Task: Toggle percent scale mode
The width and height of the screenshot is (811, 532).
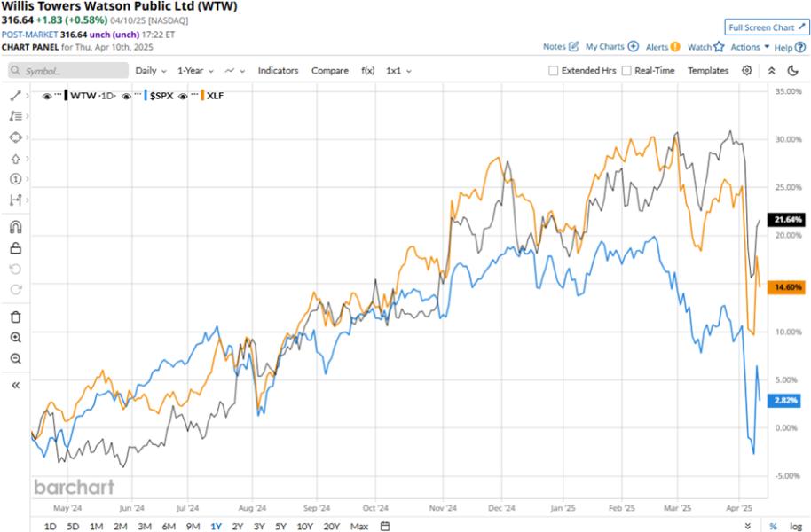Action: (x=773, y=527)
